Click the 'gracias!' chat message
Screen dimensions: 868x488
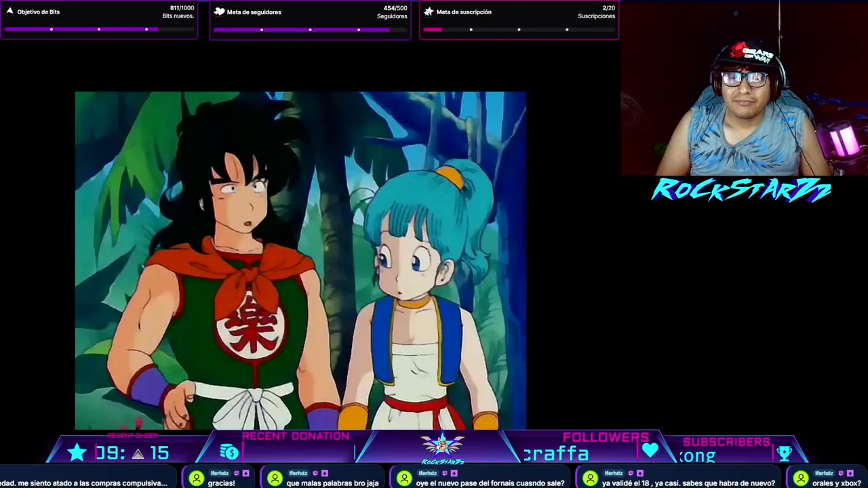[x=222, y=483]
